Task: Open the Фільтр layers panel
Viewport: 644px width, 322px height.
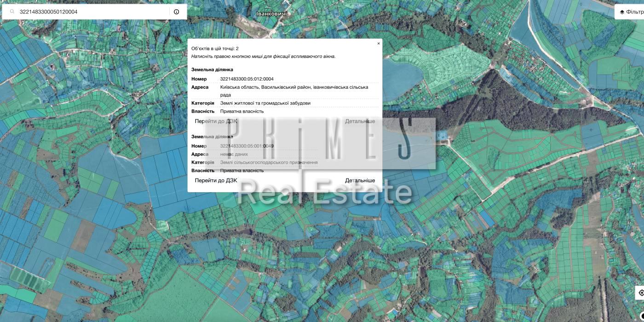Action: [x=631, y=12]
